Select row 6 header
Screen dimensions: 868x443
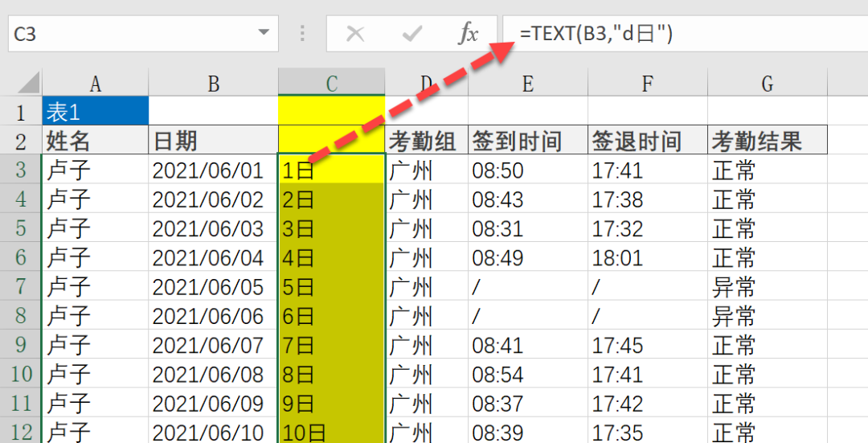coord(21,257)
